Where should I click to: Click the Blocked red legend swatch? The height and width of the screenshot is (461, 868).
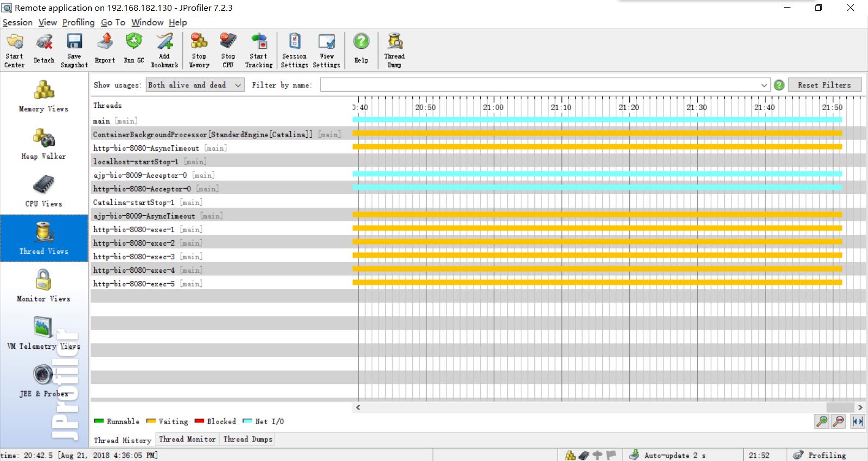click(199, 421)
